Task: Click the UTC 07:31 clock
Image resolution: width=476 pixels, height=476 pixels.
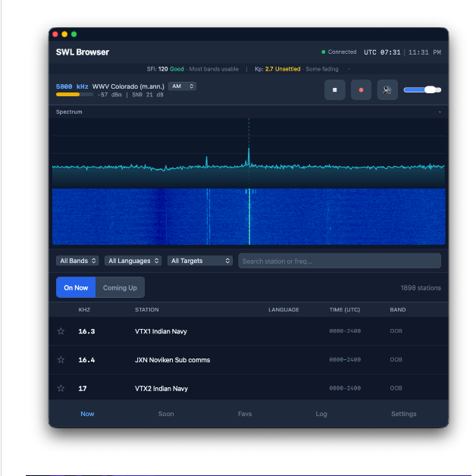Action: [382, 52]
